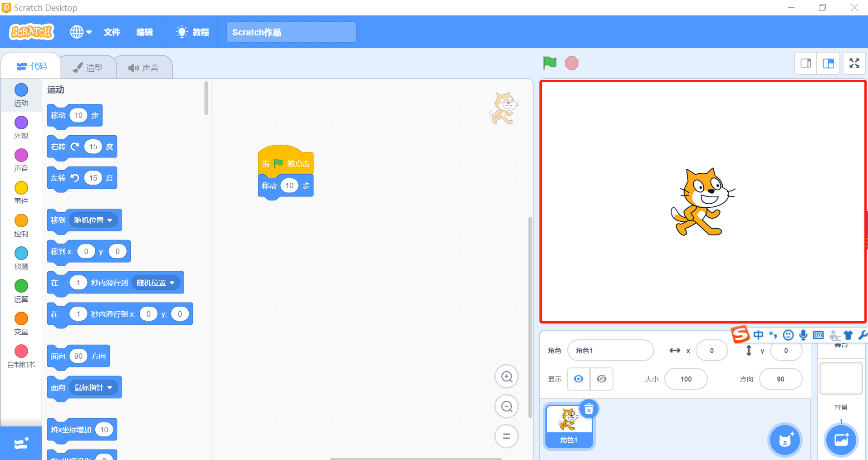The image size is (868, 460).
Task: Delete sprite 角色1 using the trash icon
Action: click(588, 409)
